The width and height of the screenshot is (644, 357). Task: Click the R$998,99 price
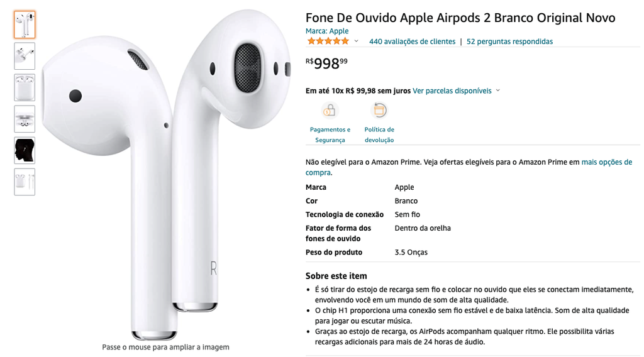point(326,63)
